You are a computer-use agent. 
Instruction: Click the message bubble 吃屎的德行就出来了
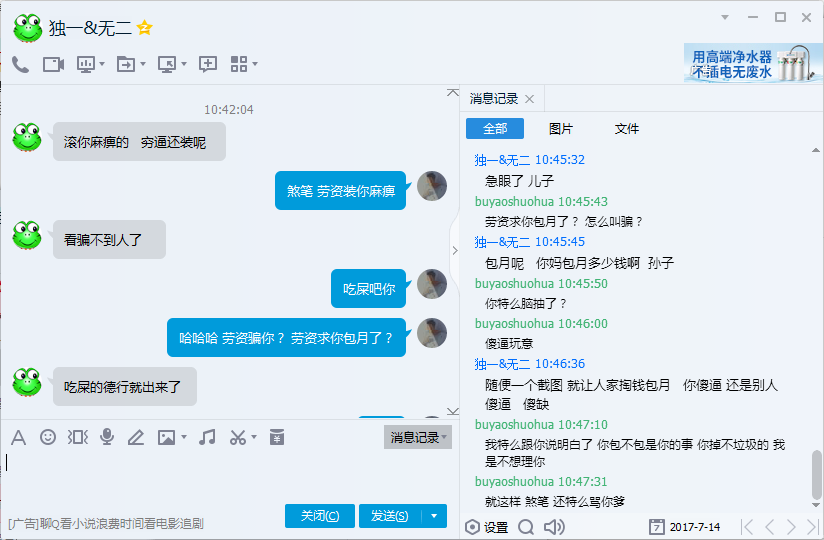point(125,387)
